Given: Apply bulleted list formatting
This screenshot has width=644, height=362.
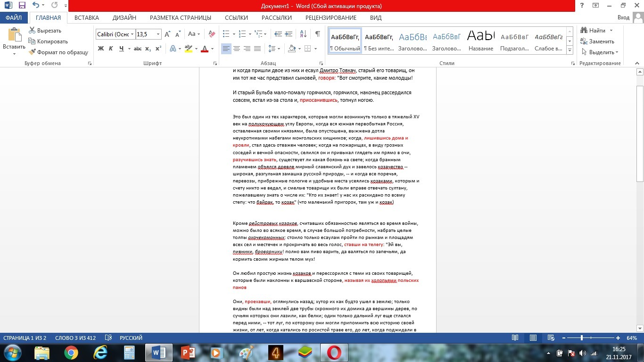Looking at the screenshot, I should tap(226, 34).
